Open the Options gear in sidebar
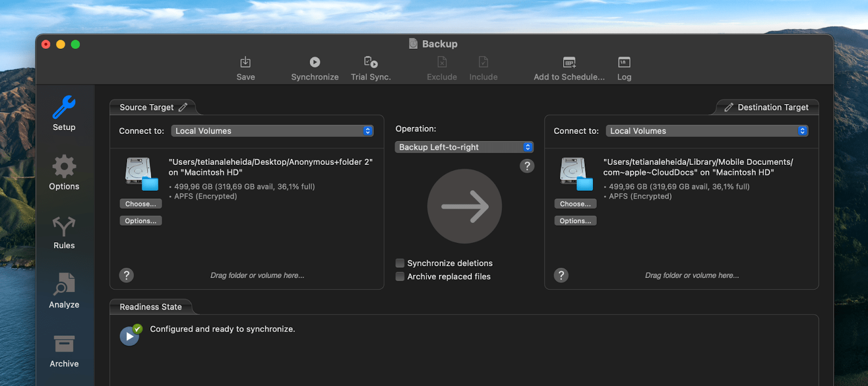This screenshot has width=868, height=386. [64, 166]
